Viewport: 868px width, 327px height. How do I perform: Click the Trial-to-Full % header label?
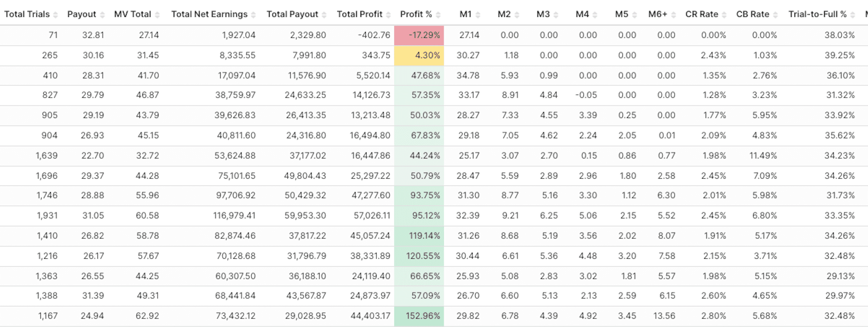point(818,14)
